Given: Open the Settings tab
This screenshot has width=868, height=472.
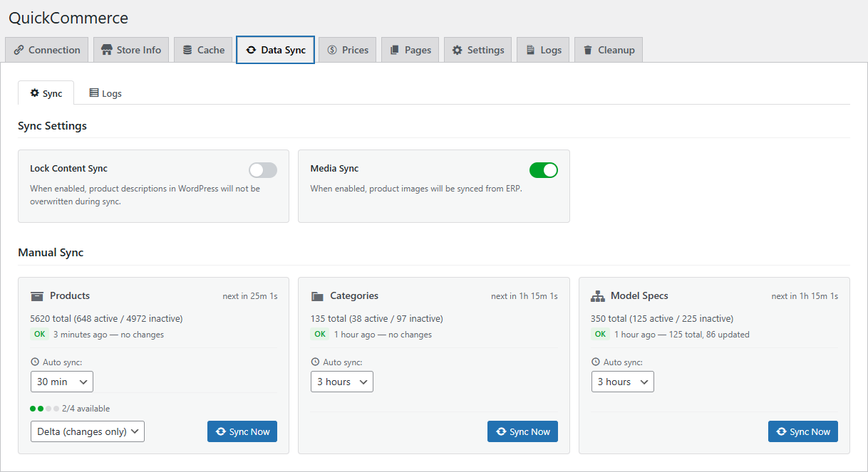Looking at the screenshot, I should 477,50.
